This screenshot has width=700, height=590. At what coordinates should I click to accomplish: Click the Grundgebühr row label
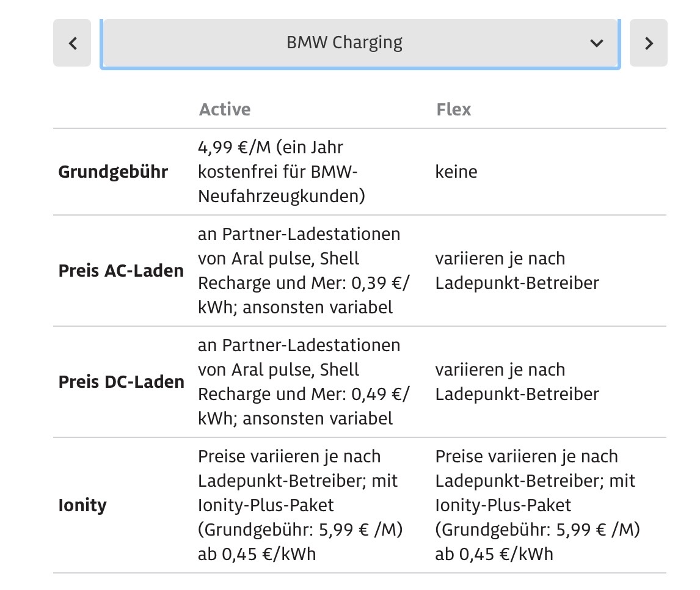(x=113, y=172)
